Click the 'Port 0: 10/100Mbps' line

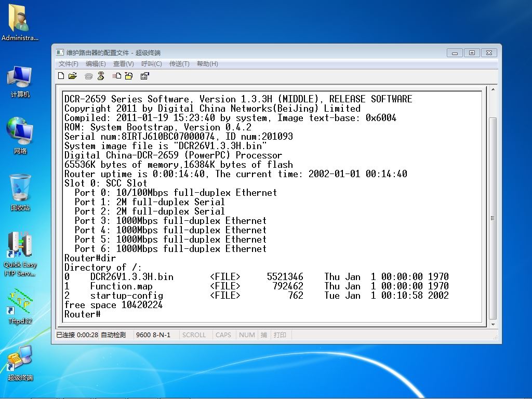[176, 193]
